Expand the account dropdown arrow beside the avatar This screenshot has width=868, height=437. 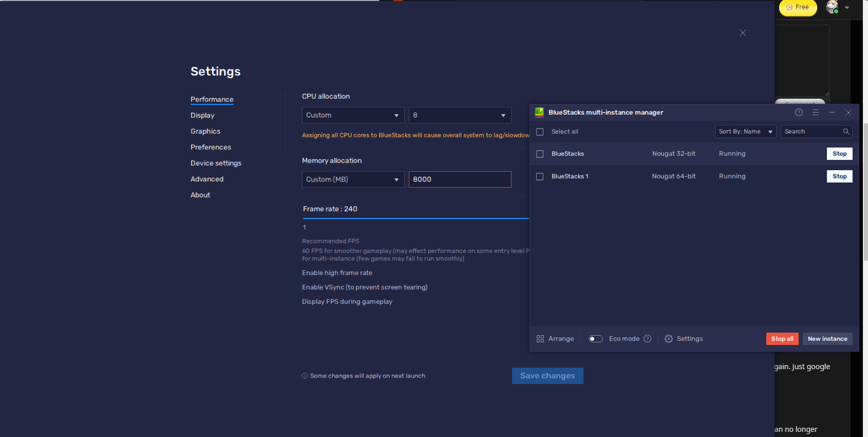[847, 8]
